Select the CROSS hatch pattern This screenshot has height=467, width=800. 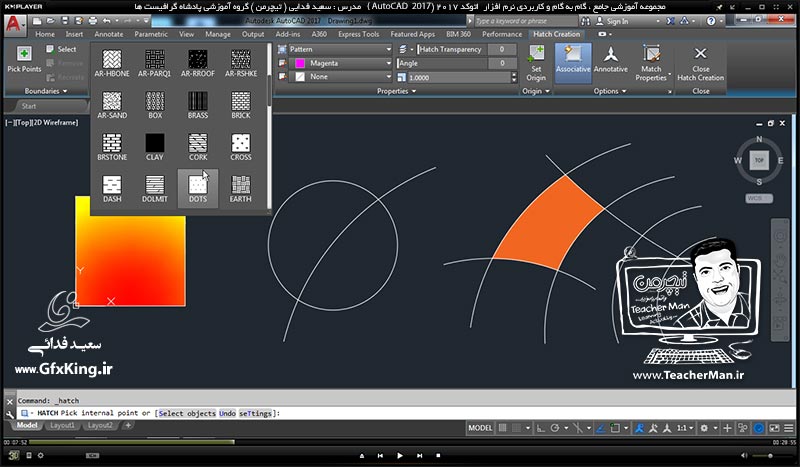coord(240,146)
